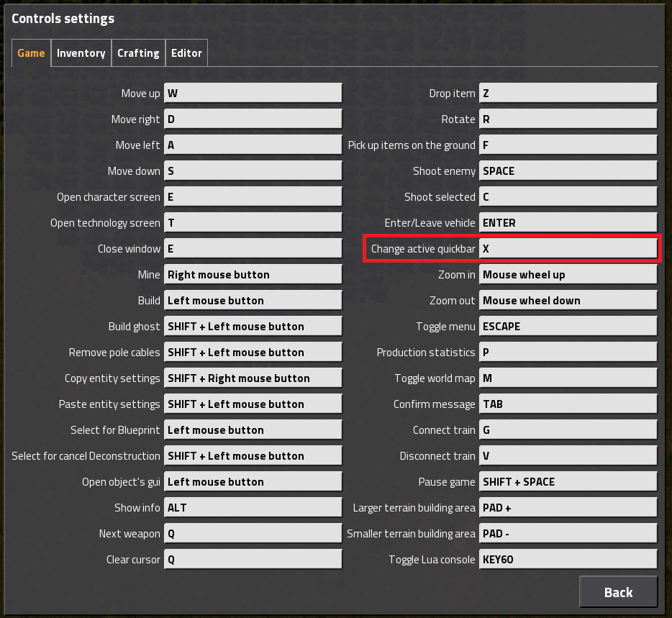Edit the Rotate keybinding field
Image resolution: width=672 pixels, height=618 pixels.
pos(568,119)
